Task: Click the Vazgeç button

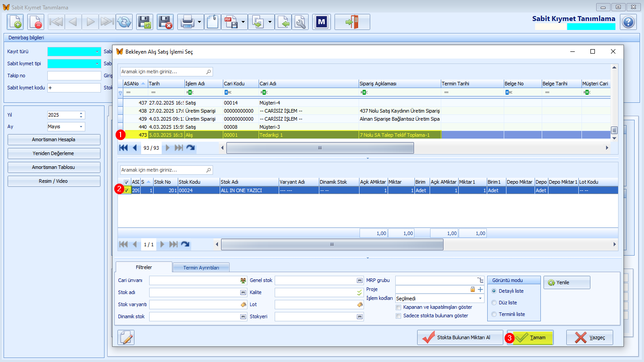Action: (590, 337)
